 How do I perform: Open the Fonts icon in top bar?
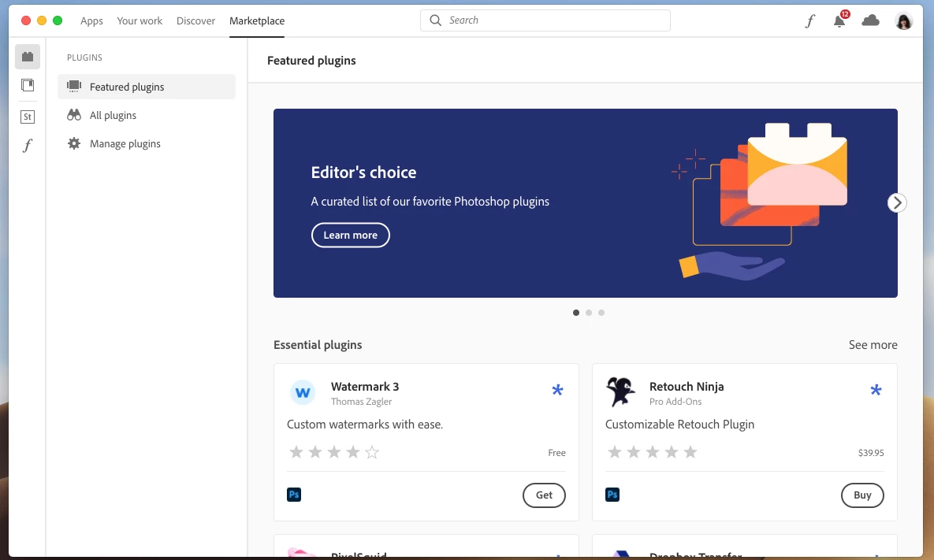(809, 20)
